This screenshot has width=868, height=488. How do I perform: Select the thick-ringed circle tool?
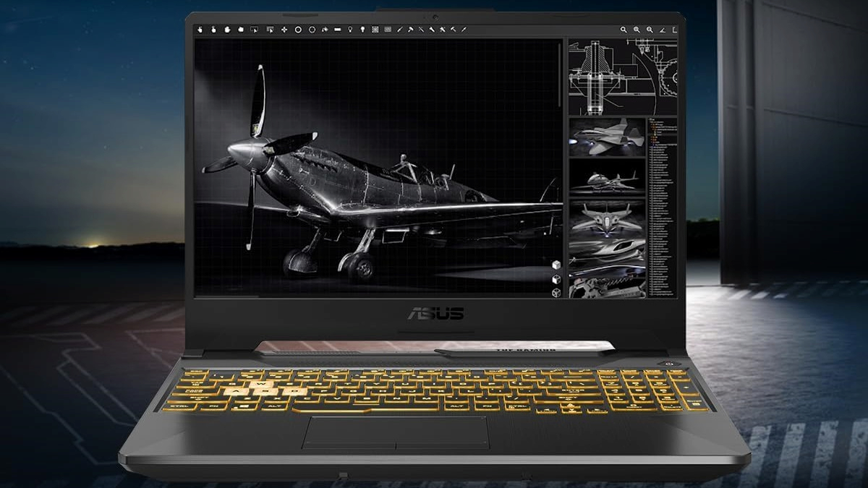point(297,30)
